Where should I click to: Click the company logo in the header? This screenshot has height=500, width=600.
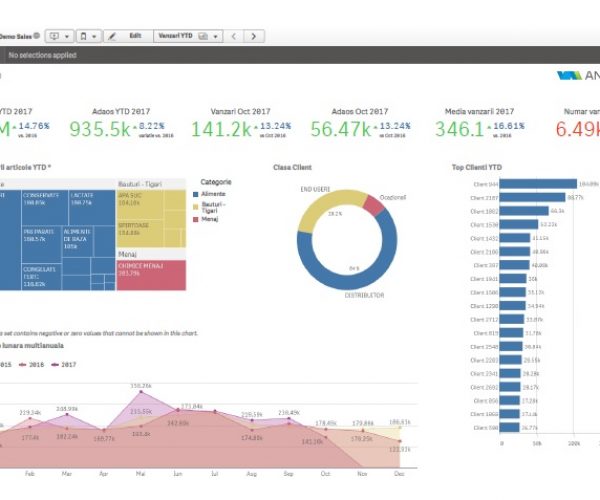click(570, 75)
